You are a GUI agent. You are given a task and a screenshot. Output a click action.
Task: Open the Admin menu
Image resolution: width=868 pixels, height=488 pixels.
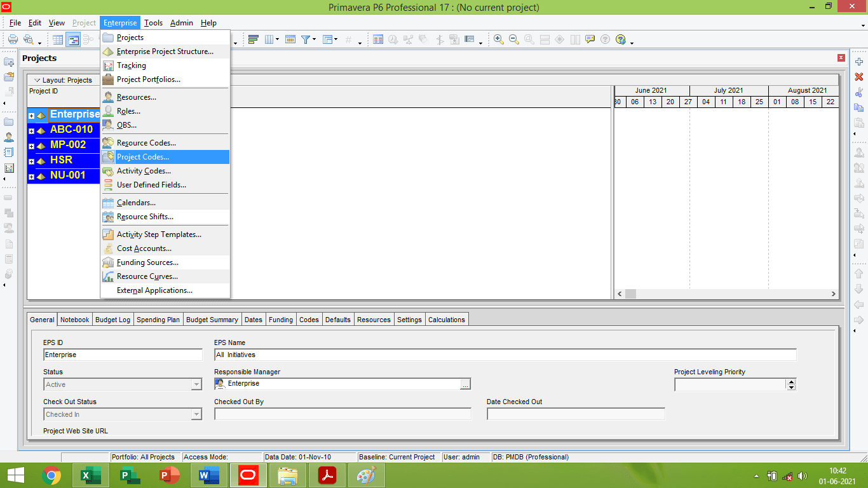tap(182, 23)
